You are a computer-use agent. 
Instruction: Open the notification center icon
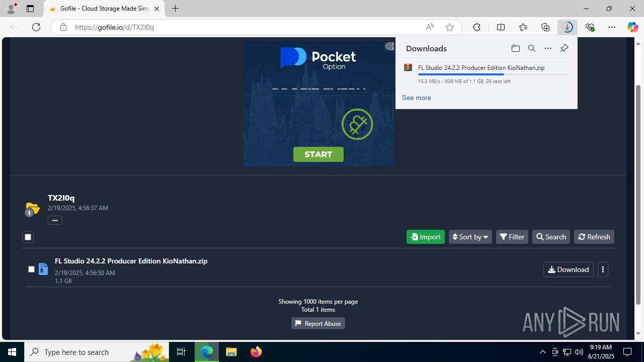click(628, 352)
